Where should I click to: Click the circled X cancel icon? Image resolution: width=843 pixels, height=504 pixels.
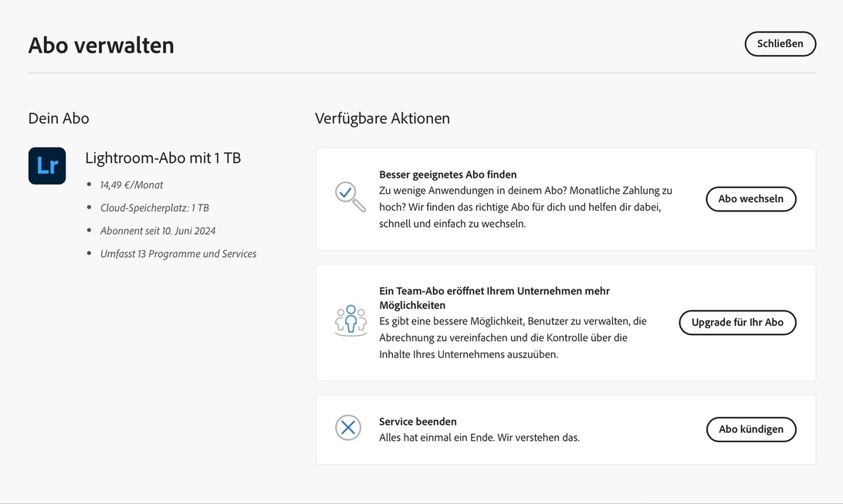pyautogui.click(x=348, y=428)
